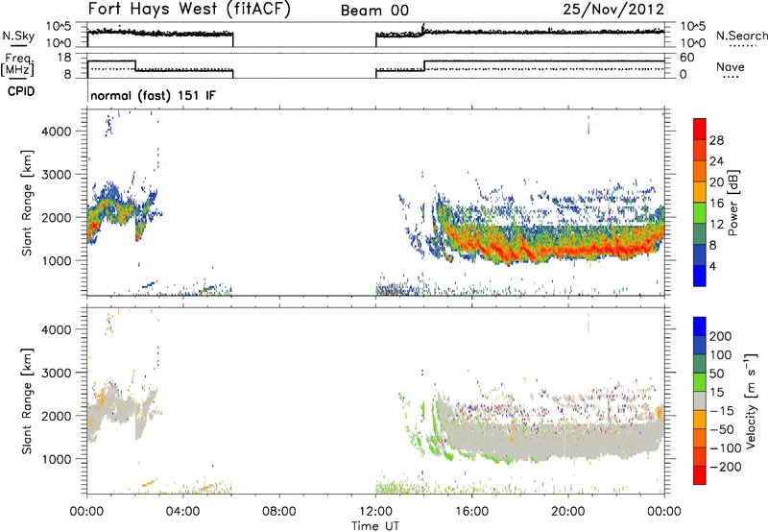Click the '60' Nave axis value

pos(686,58)
